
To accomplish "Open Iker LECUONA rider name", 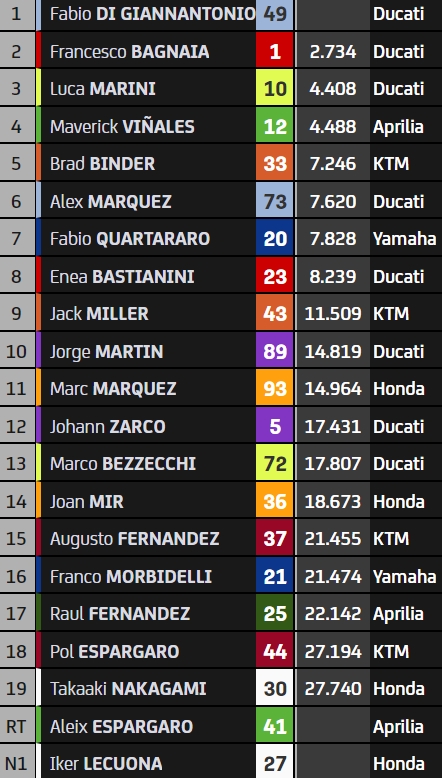I will 106,763.
